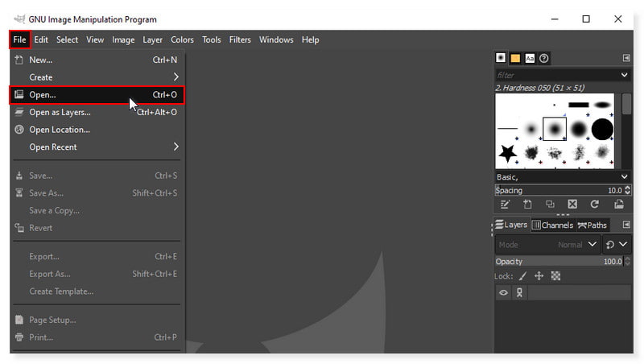The width and height of the screenshot is (644, 364).
Task: Toggle lock alpha channel
Action: [555, 276]
